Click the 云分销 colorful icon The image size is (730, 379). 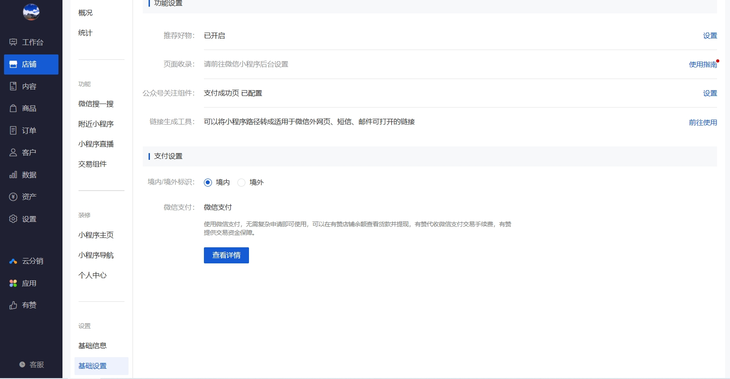pos(13,261)
